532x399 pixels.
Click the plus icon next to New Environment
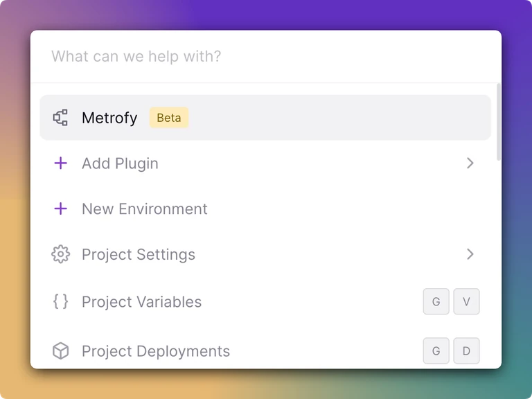[61, 209]
